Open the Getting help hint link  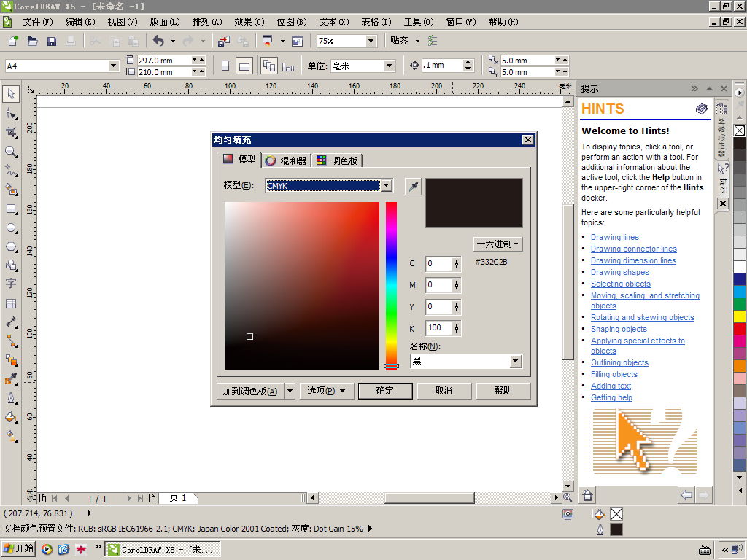pyautogui.click(x=611, y=397)
